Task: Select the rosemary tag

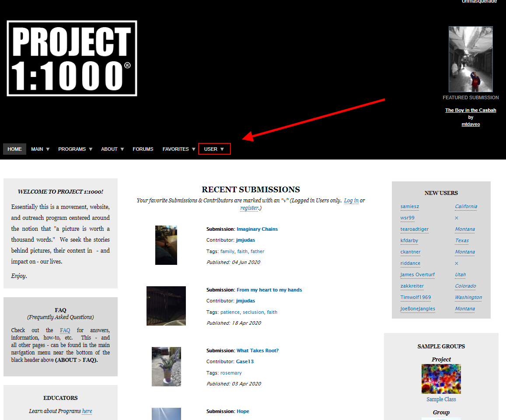Action: [x=231, y=373]
